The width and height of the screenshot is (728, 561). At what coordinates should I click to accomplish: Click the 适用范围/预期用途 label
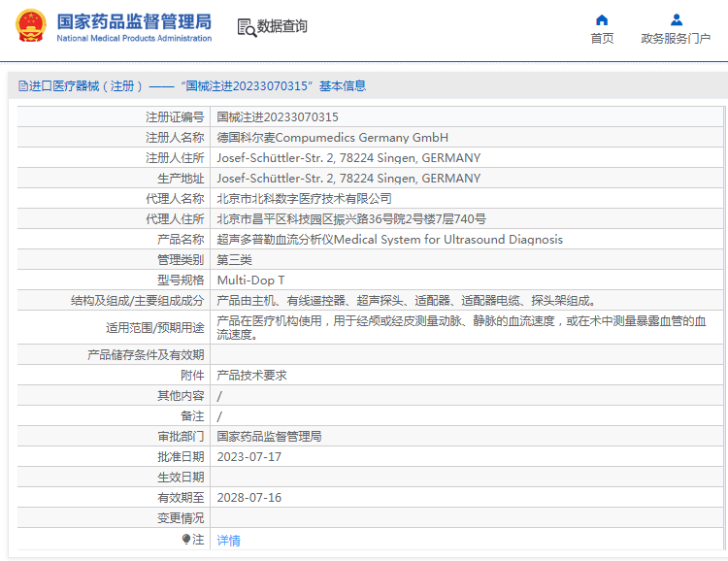coord(155,327)
